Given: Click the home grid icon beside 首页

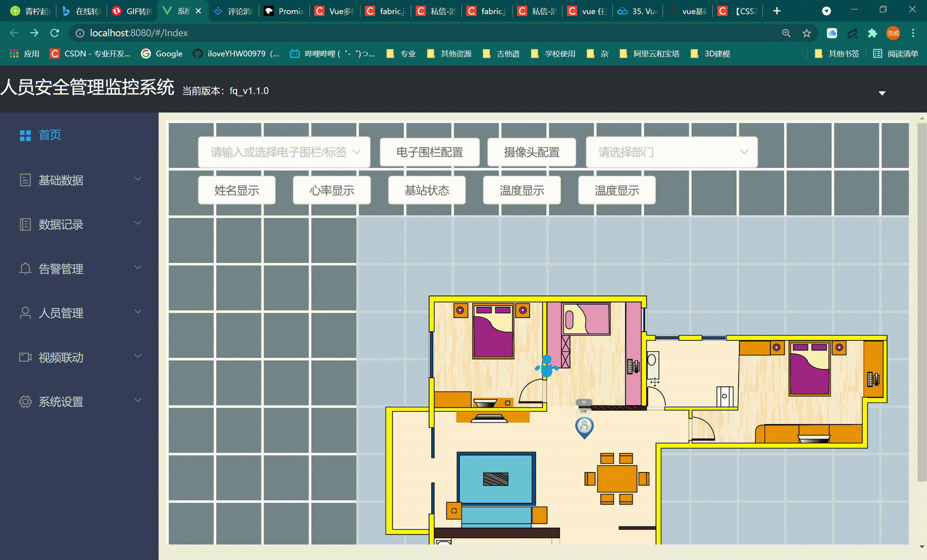Looking at the screenshot, I should tap(25, 135).
